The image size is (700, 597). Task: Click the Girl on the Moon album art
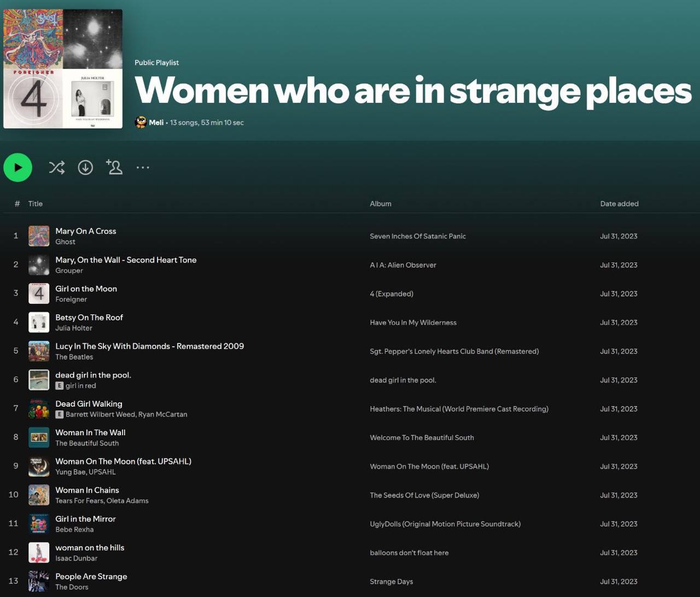[x=39, y=294]
